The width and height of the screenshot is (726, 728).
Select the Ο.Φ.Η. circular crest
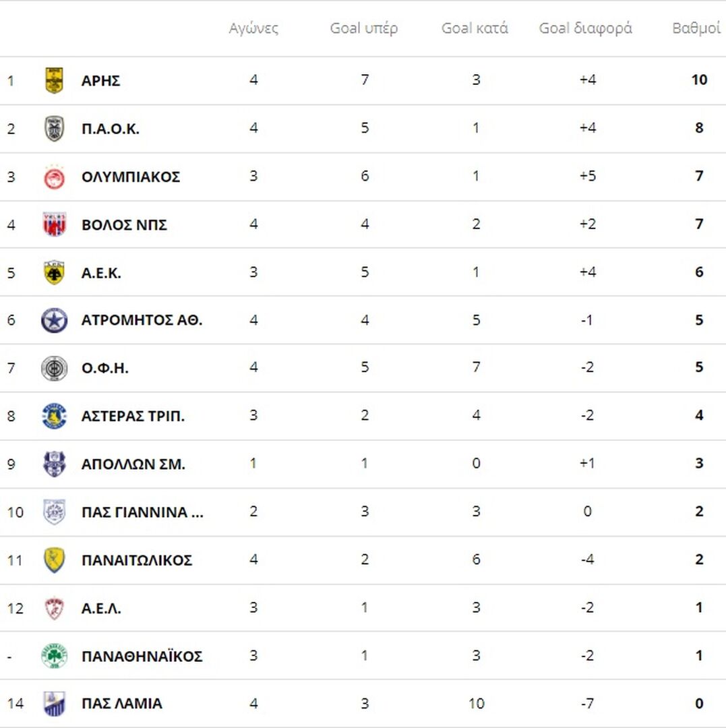point(55,369)
